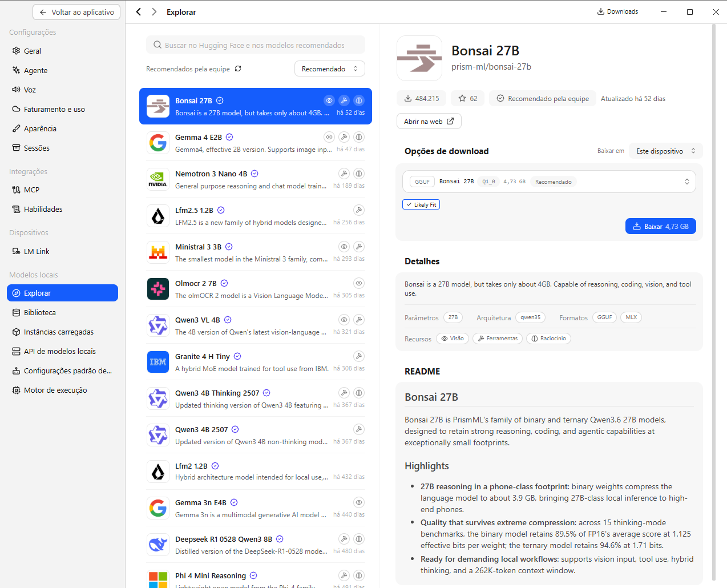This screenshot has height=588, width=727.
Task: Open LM Link page
Action: pos(63,251)
